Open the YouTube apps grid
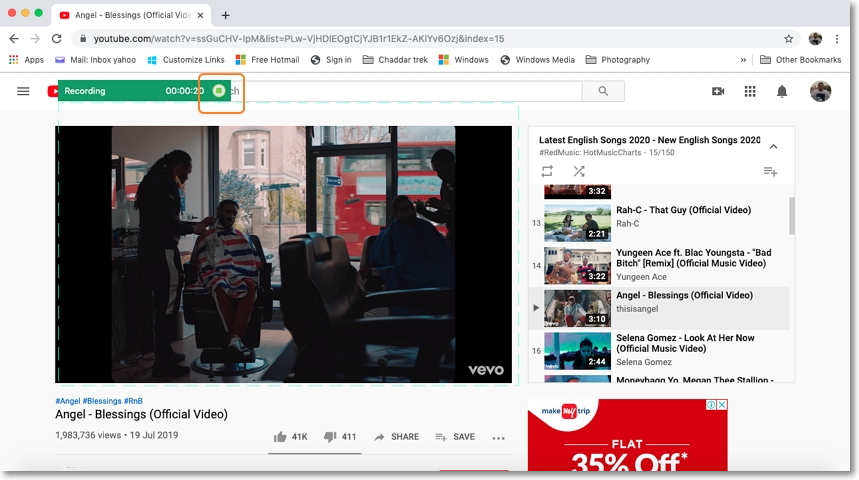This screenshot has height=480, width=859. point(750,91)
